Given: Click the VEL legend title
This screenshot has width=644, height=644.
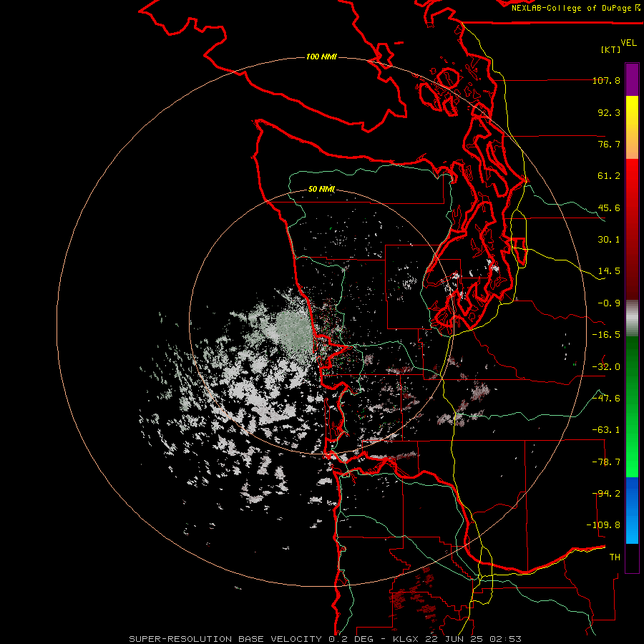Looking at the screenshot, I should click(628, 42).
